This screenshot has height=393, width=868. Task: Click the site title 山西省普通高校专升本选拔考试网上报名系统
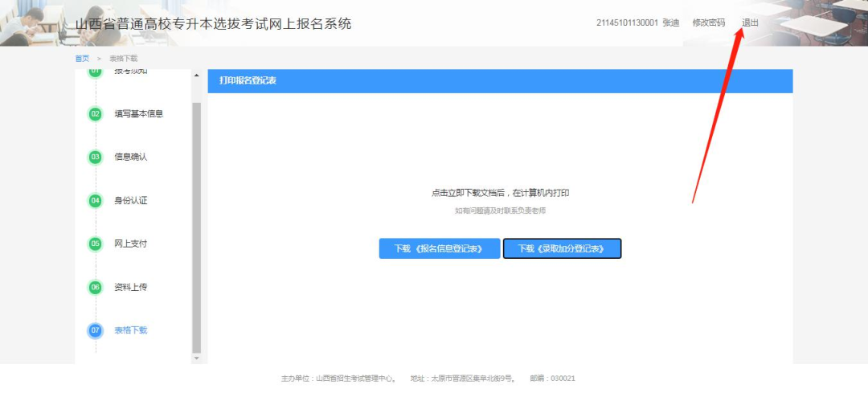point(213,24)
